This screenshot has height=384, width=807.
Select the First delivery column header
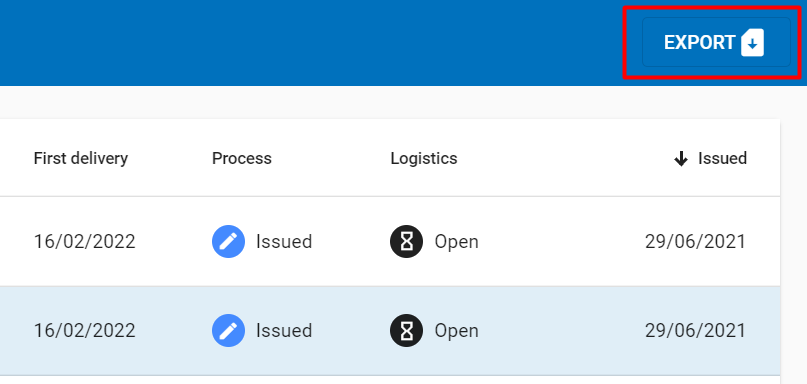tap(81, 158)
